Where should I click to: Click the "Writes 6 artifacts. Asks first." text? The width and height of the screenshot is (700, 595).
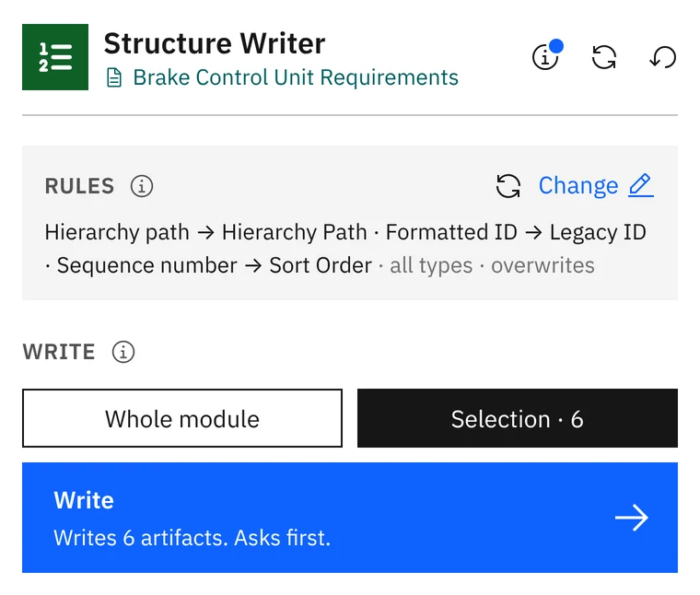192,538
